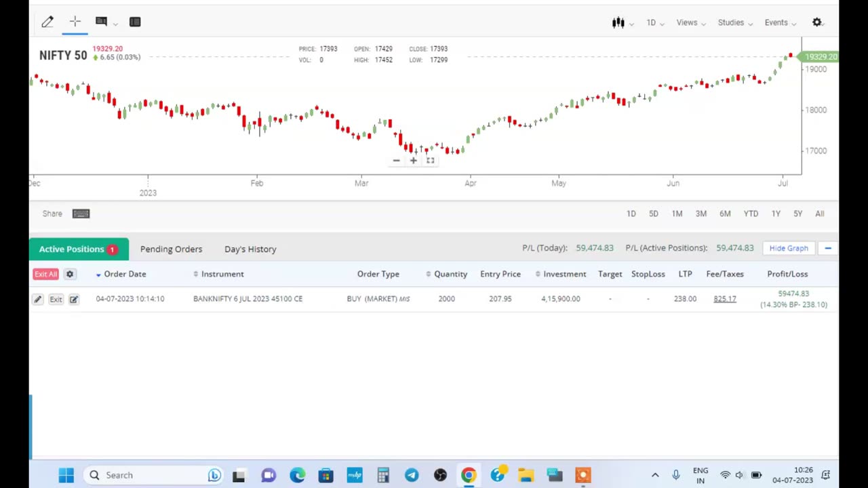
Task: Open the table view icon
Action: (x=135, y=22)
